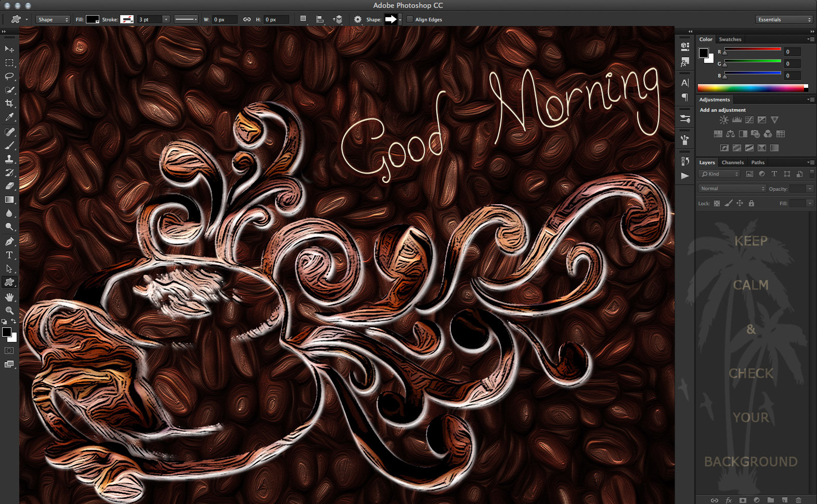Select the Gradient tool
The width and height of the screenshot is (817, 504).
(9, 200)
